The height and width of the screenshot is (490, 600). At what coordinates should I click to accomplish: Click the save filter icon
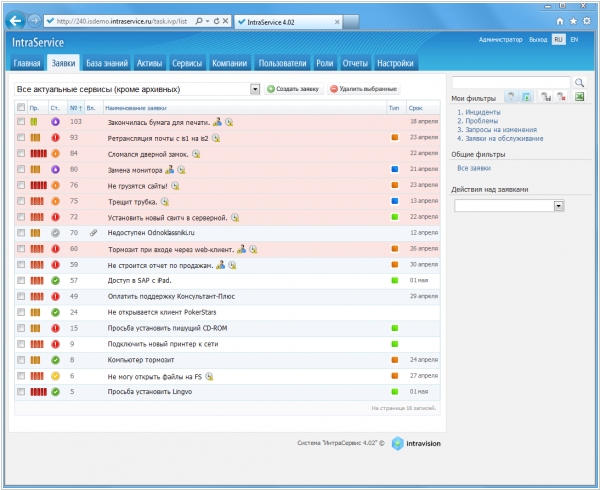point(546,97)
